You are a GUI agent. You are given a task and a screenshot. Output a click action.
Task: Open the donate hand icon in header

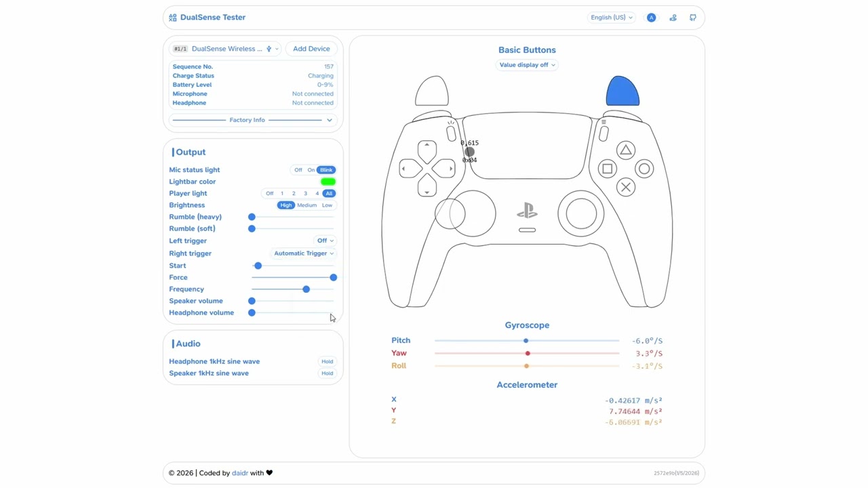[x=673, y=18]
